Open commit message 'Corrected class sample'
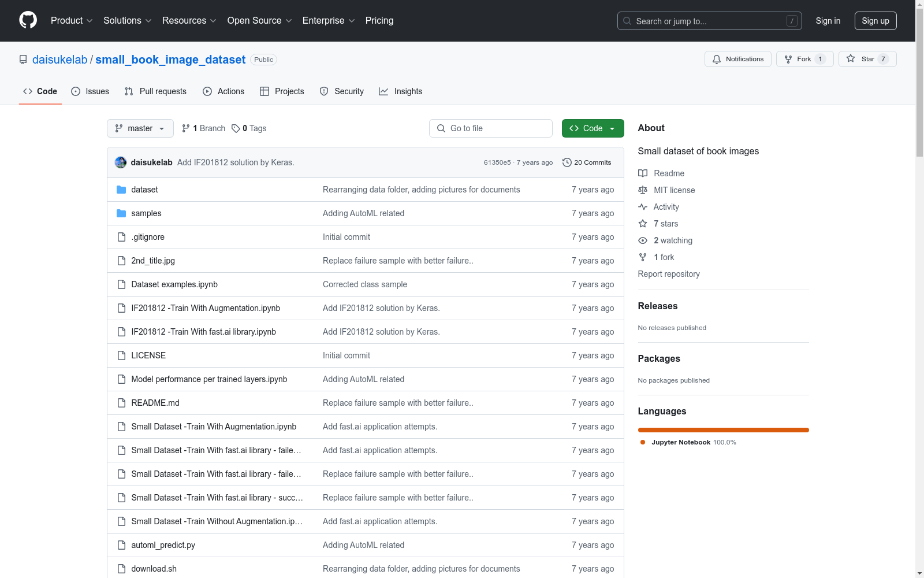The width and height of the screenshot is (924, 578). click(365, 284)
